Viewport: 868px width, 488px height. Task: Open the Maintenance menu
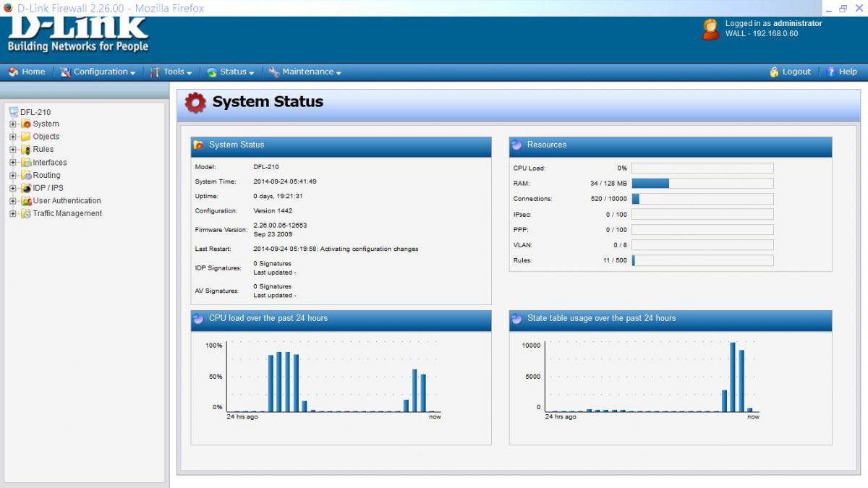[305, 72]
